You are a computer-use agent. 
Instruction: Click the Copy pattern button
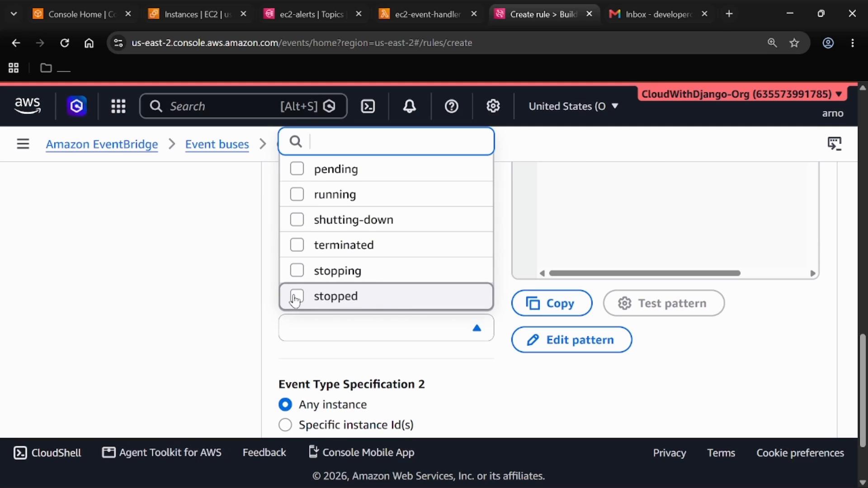(x=552, y=303)
